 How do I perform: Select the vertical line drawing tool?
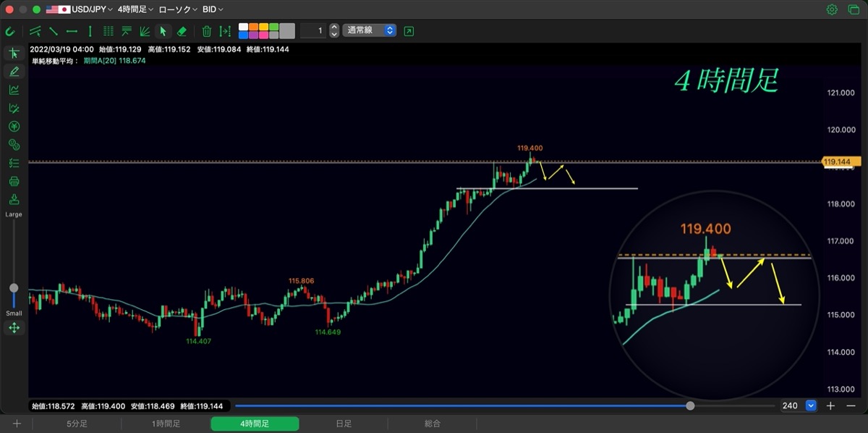pyautogui.click(x=90, y=31)
